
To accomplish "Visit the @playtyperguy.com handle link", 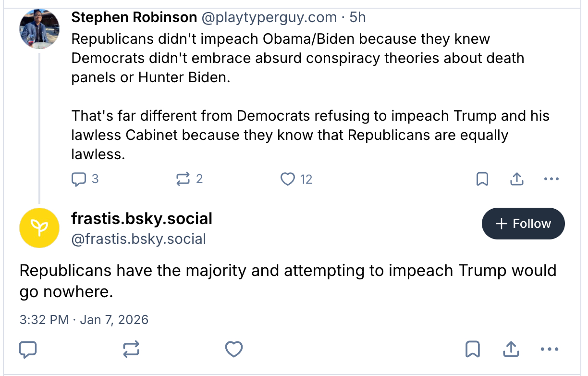I will click(269, 18).
